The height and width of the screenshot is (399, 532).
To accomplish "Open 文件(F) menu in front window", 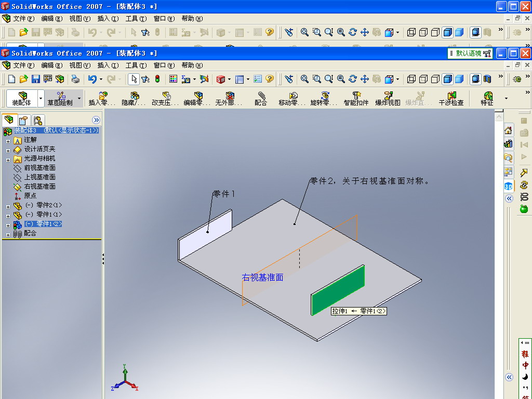I will pyautogui.click(x=23, y=65).
